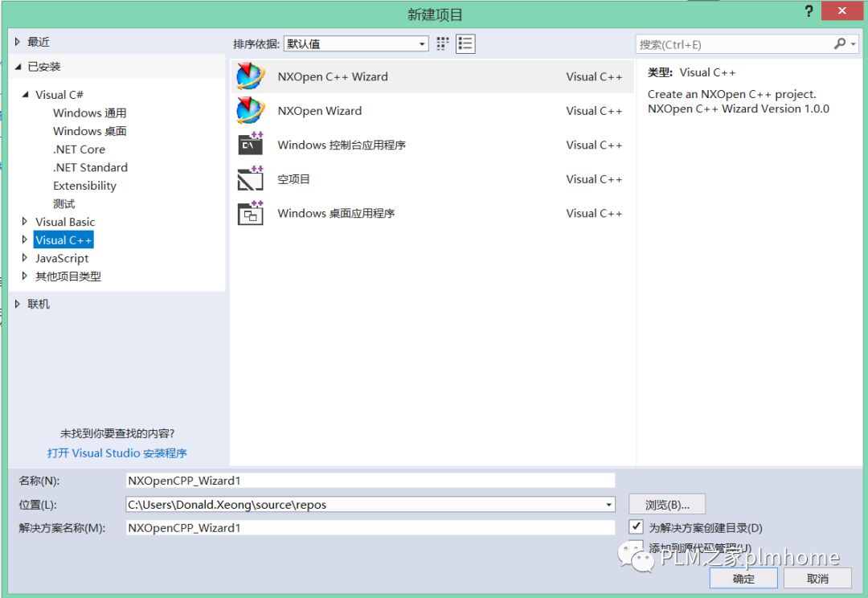Select Windows 桌面 under Visual C#
The height and width of the screenshot is (598, 868).
pyautogui.click(x=90, y=131)
